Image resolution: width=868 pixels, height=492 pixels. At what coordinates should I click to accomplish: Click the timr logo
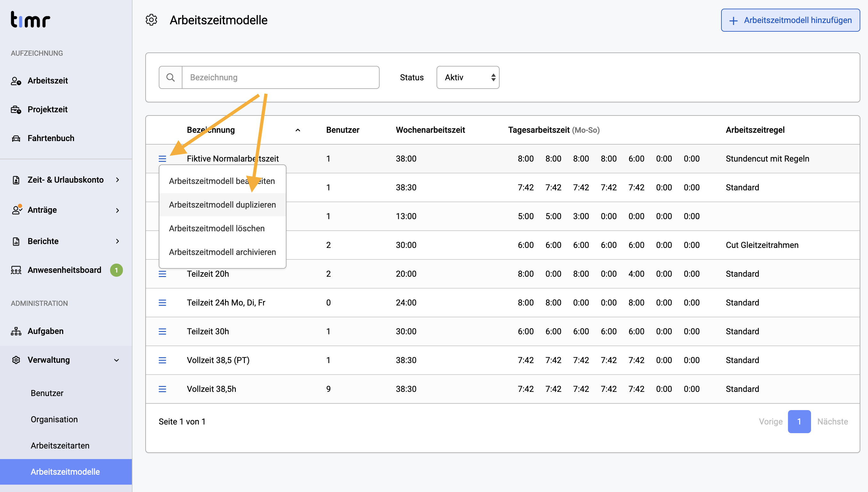(x=30, y=19)
